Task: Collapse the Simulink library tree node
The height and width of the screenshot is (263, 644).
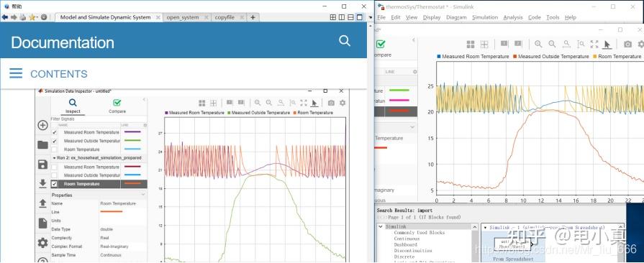Action: pyautogui.click(x=381, y=227)
